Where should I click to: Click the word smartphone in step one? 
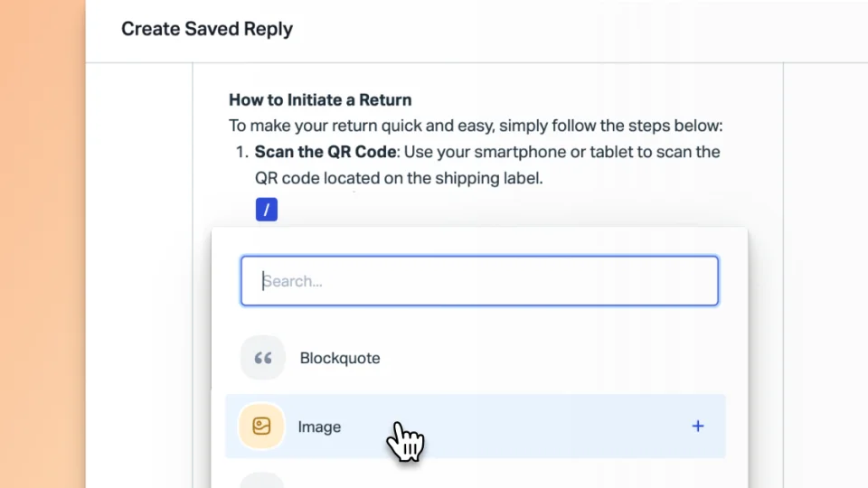tap(524, 152)
